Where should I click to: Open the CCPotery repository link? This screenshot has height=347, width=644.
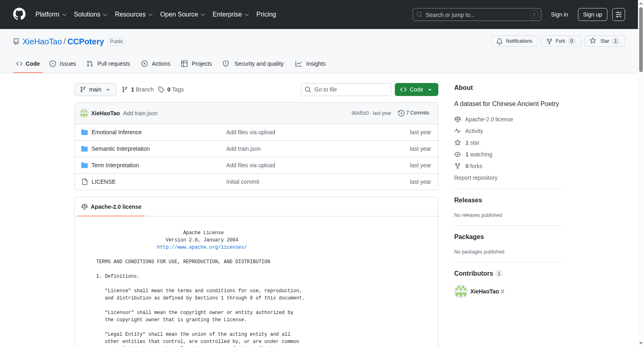86,42
